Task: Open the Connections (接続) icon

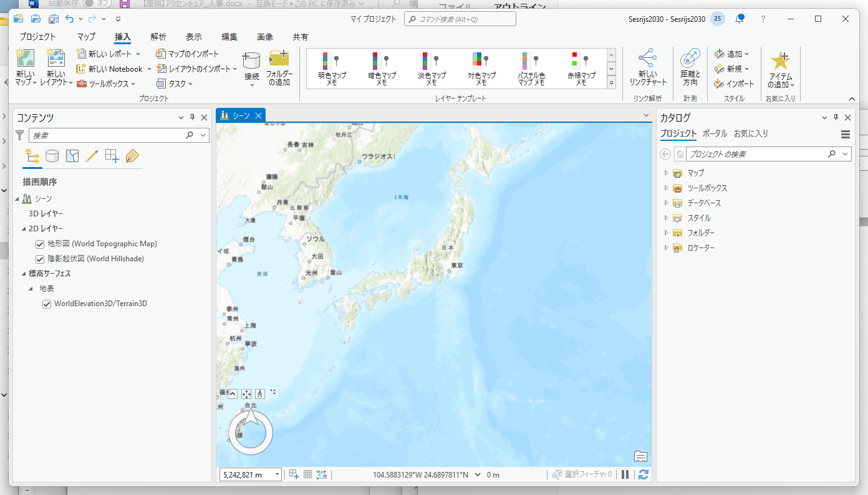Action: [x=251, y=60]
